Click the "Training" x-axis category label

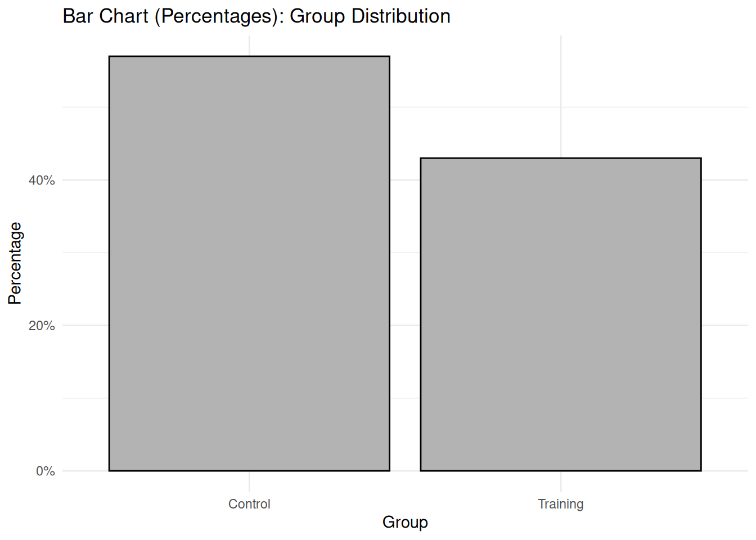tap(560, 504)
